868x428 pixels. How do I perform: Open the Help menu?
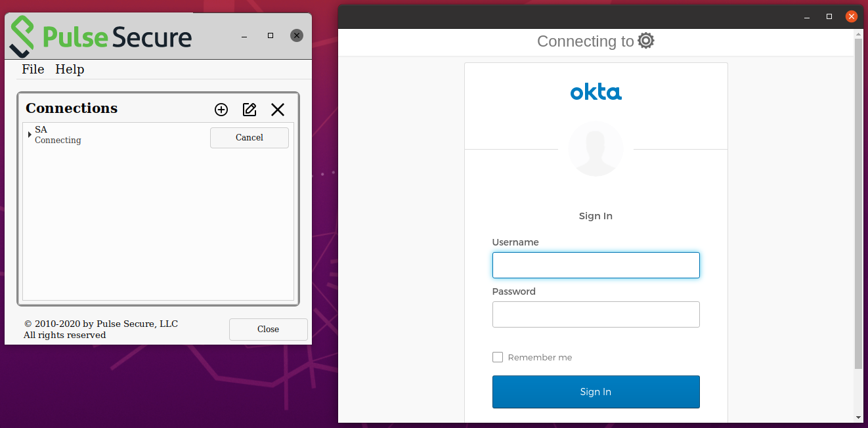point(70,69)
